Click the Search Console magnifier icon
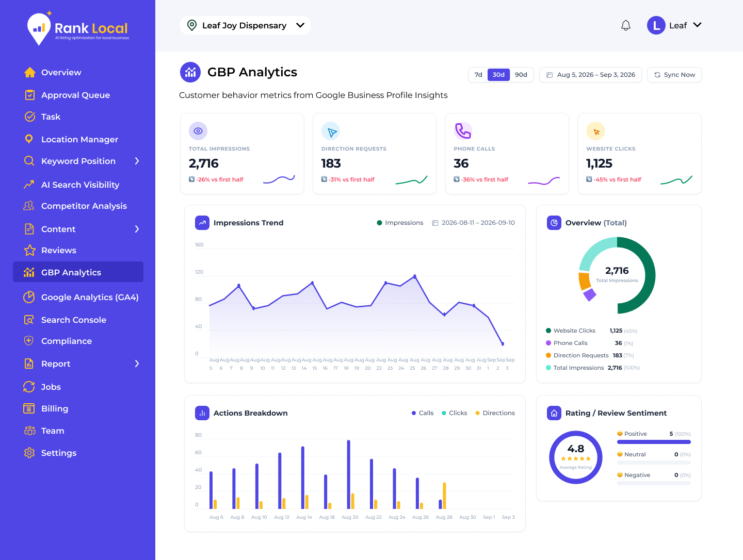The width and height of the screenshot is (743, 560). (x=29, y=320)
